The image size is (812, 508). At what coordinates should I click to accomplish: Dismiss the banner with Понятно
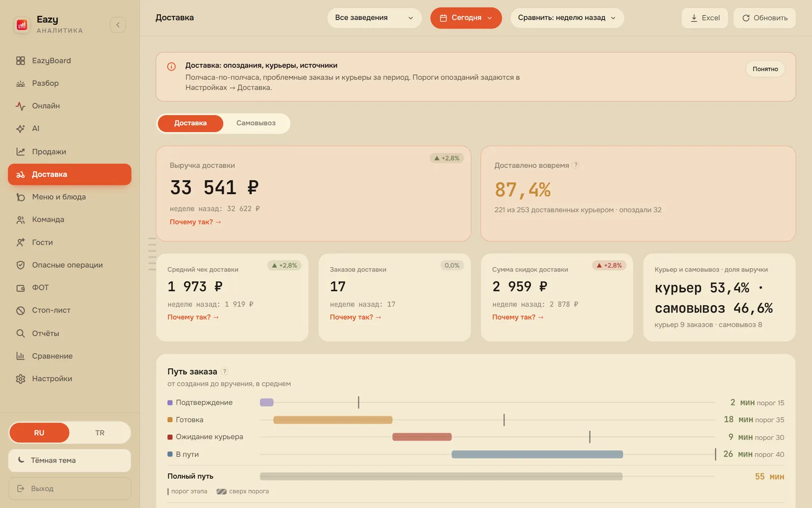(765, 69)
